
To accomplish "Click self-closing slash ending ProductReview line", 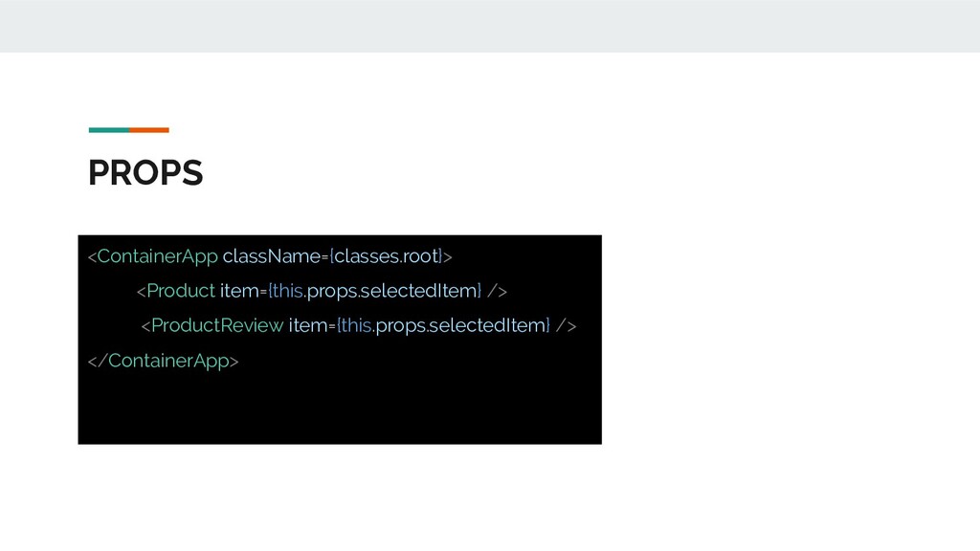I will click(x=561, y=325).
